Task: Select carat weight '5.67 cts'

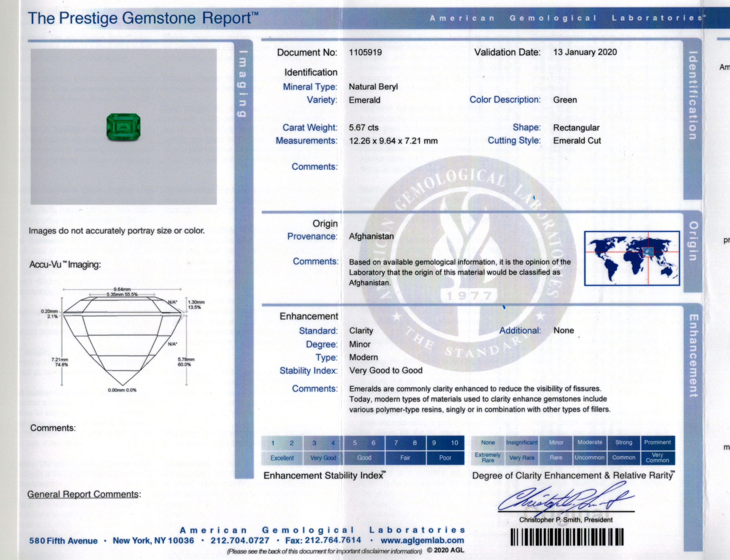Action: tap(364, 128)
